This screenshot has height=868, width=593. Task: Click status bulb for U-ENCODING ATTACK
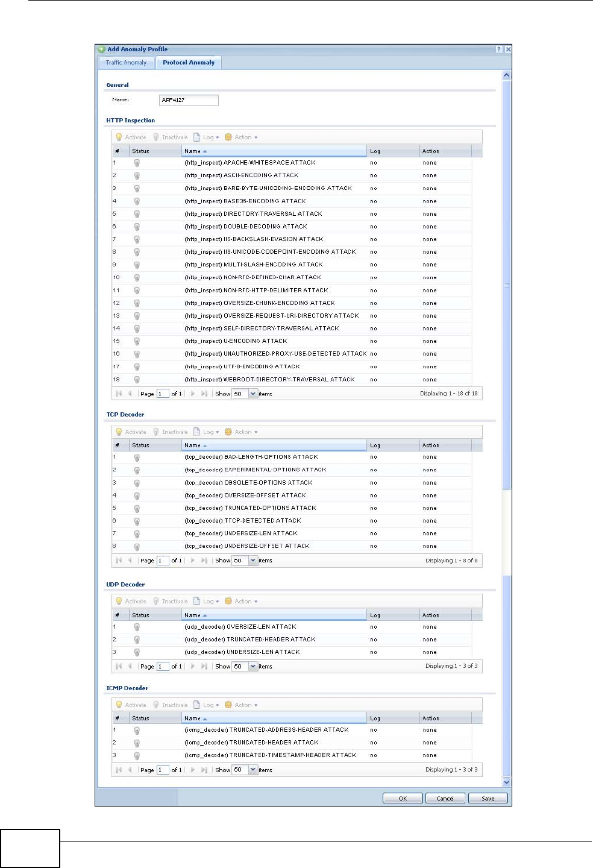tap(137, 341)
